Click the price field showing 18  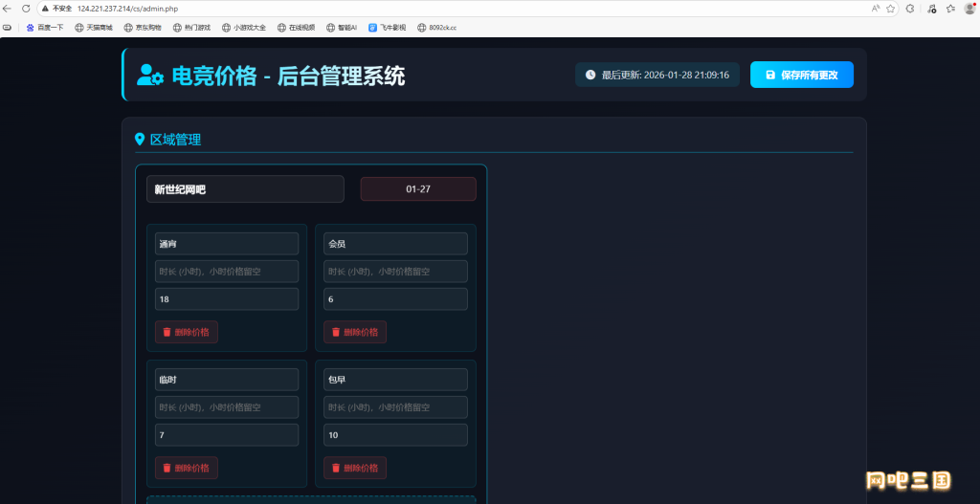click(x=227, y=299)
